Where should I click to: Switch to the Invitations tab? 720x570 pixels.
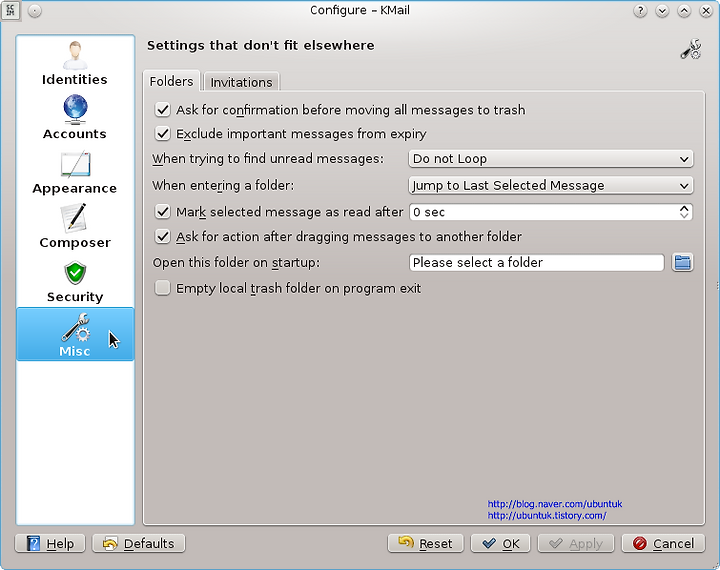pyautogui.click(x=241, y=82)
